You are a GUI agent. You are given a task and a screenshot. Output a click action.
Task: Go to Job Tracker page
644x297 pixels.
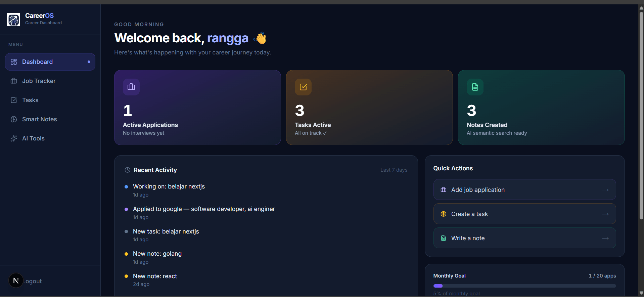click(50, 81)
